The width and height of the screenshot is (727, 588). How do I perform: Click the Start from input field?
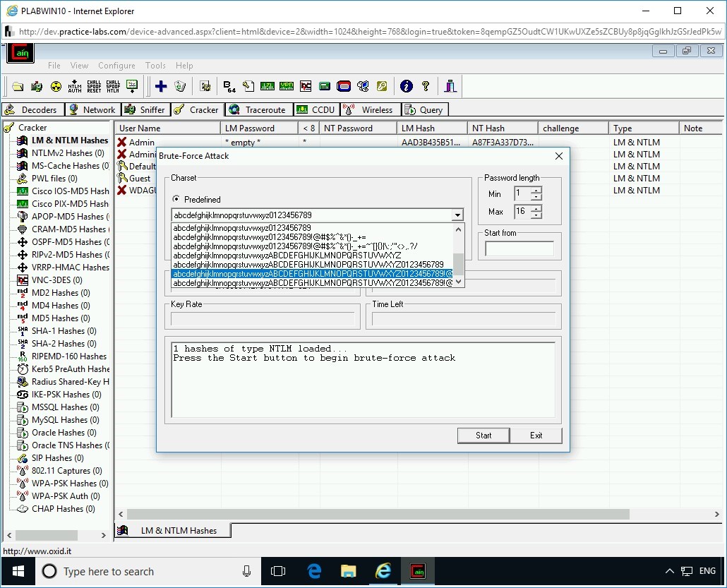pos(519,248)
